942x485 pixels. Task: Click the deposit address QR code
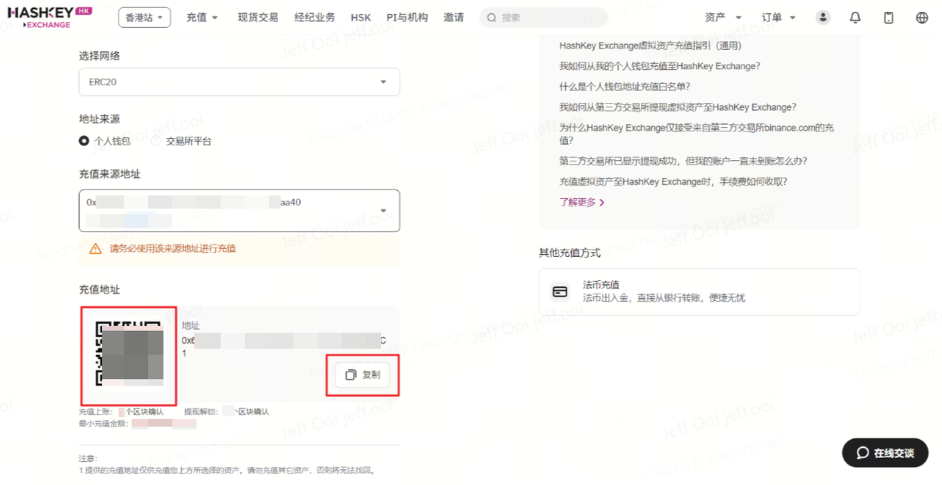129,353
